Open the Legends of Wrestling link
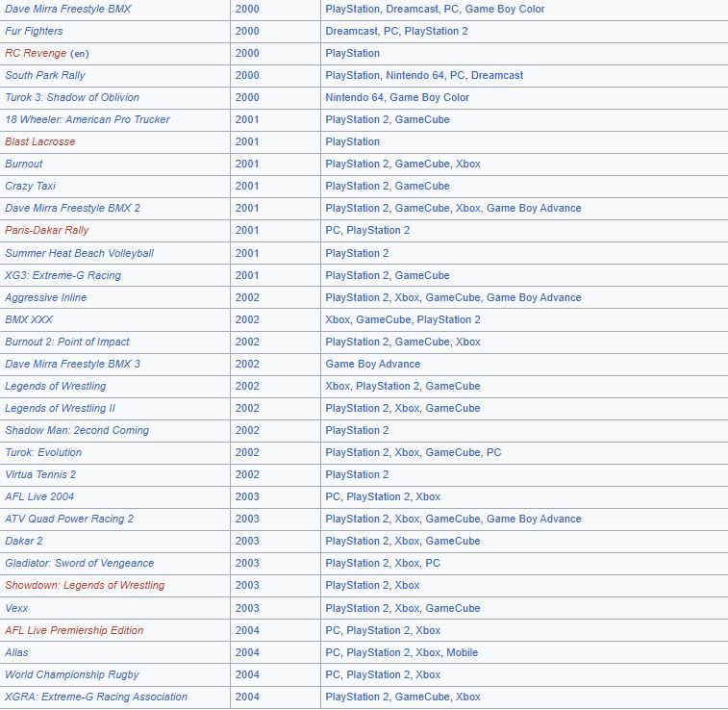 click(x=56, y=387)
